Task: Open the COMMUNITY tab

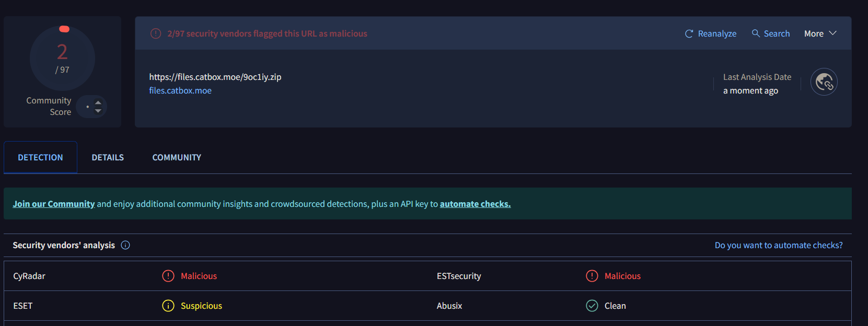Action: 177,157
